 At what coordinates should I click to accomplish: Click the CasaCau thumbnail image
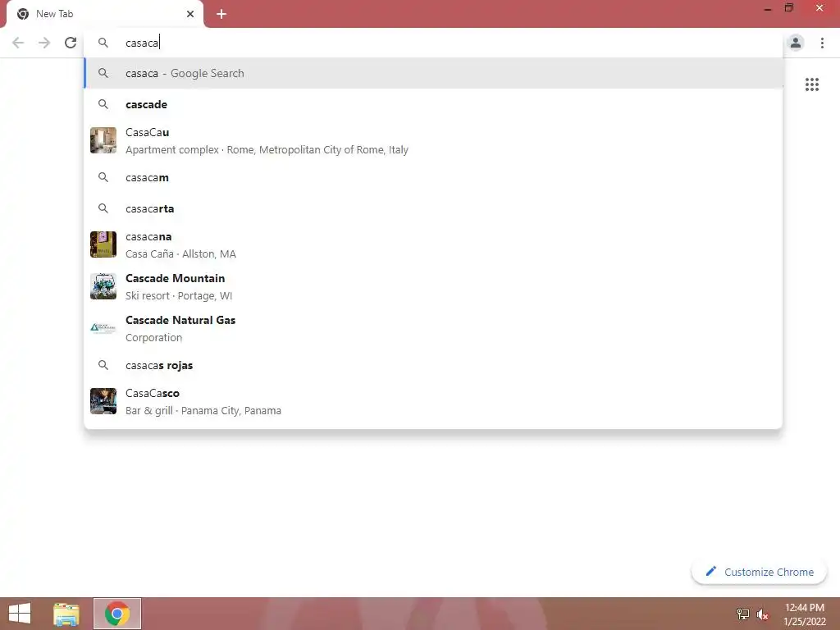pyautogui.click(x=103, y=140)
